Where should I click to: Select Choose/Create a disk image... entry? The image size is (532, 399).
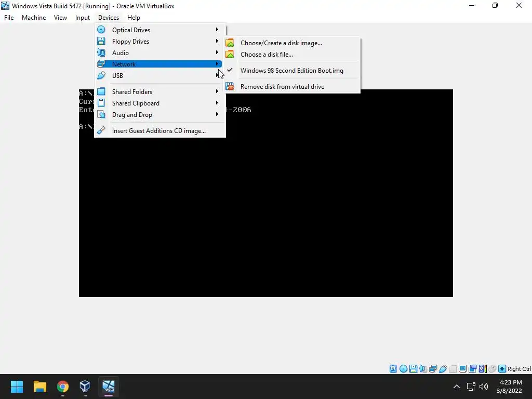pyautogui.click(x=292, y=43)
